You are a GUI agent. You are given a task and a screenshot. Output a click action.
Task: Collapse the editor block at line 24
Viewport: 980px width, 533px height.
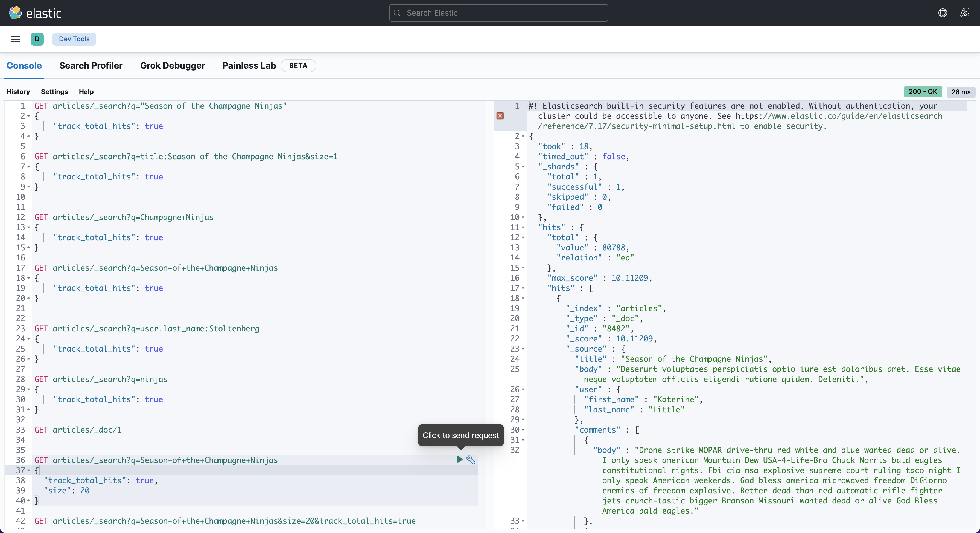[x=29, y=339]
